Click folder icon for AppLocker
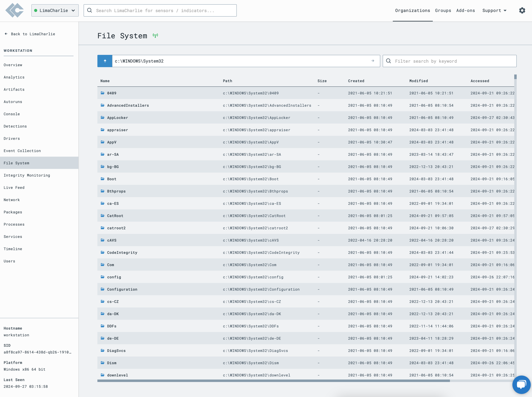The image size is (532, 397). point(102,118)
